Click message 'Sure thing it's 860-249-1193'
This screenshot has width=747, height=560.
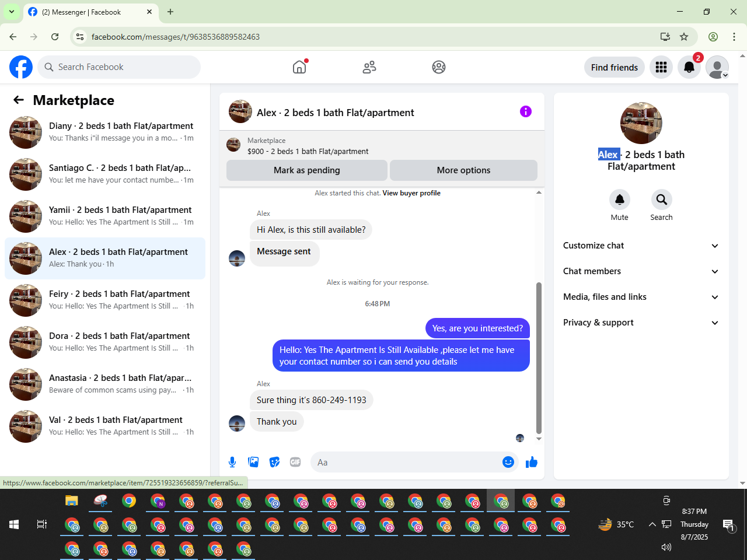[x=312, y=400]
